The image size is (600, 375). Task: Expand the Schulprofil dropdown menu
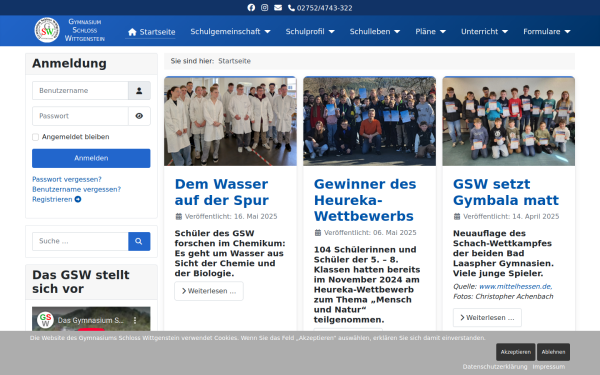pyautogui.click(x=310, y=32)
